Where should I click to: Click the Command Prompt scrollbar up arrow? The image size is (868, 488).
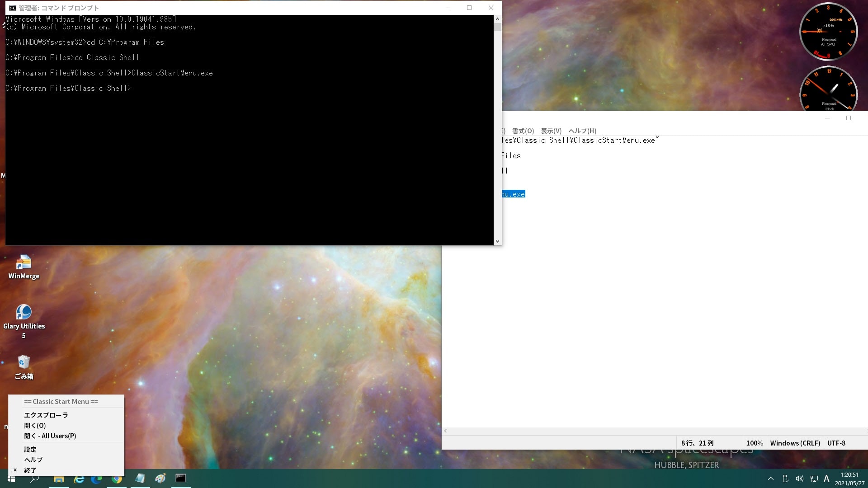(497, 19)
